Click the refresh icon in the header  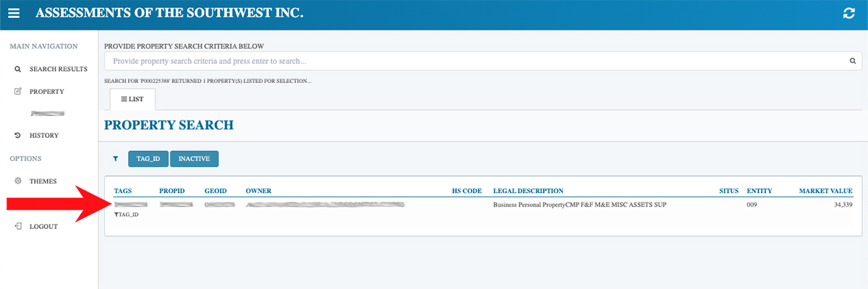[849, 14]
